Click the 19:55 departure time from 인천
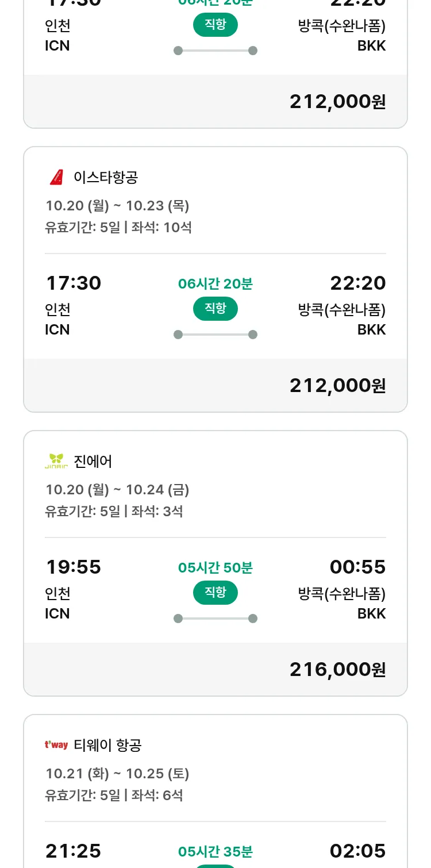This screenshot has width=431, height=868. [74, 567]
